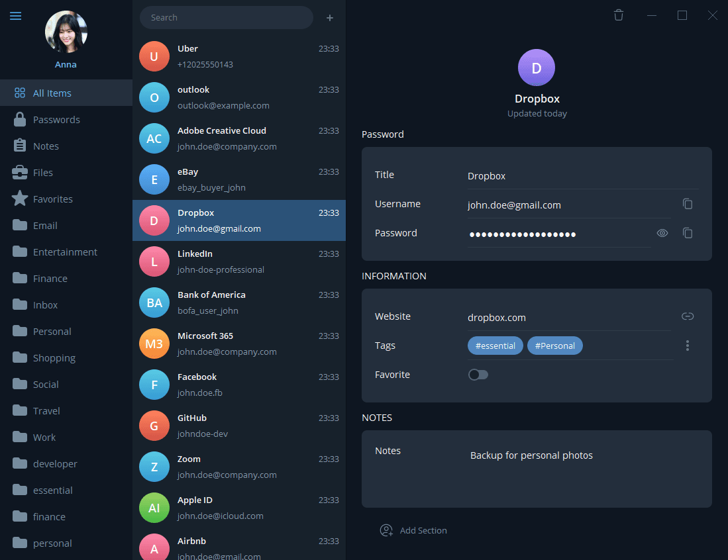Screen dimensions: 728x560
Task: Reveal password with the eye icon
Action: pyautogui.click(x=662, y=233)
